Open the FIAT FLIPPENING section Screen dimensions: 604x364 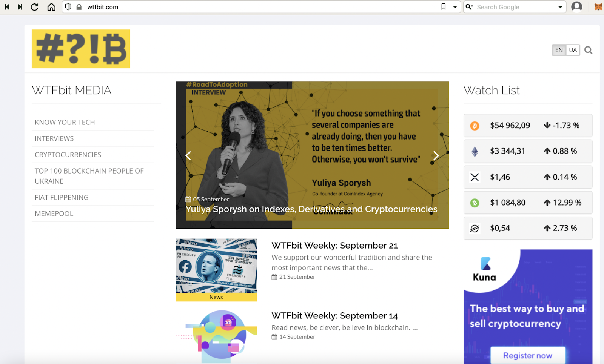coord(62,197)
